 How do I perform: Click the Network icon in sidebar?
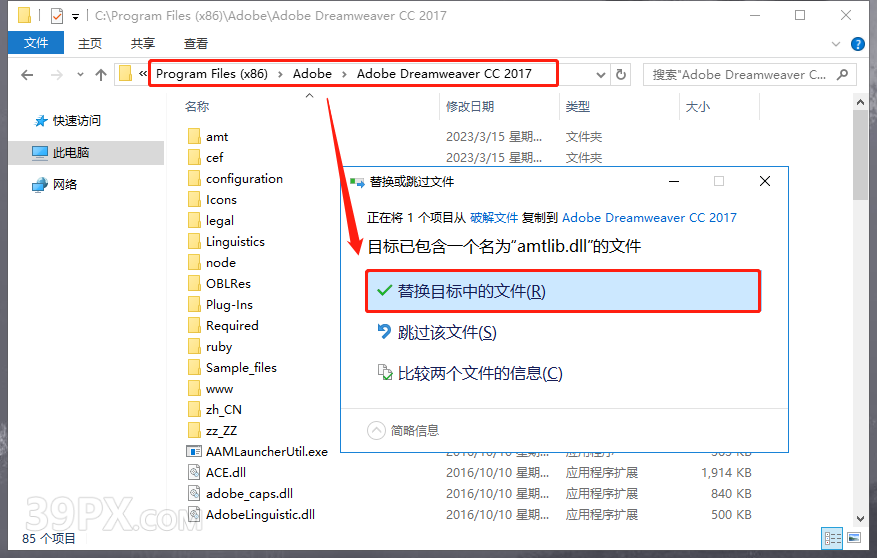(40, 185)
